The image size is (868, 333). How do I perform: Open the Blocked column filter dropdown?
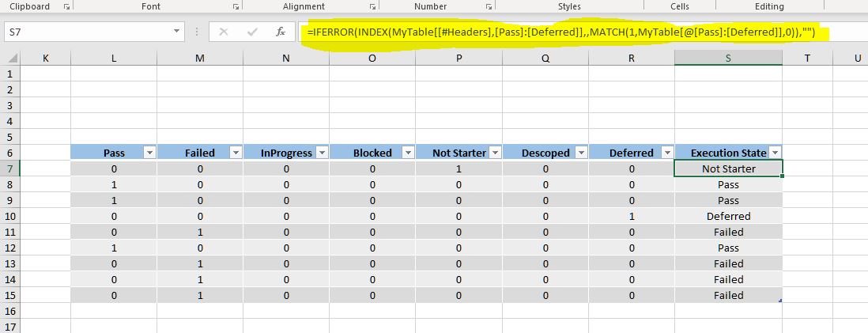(409, 153)
